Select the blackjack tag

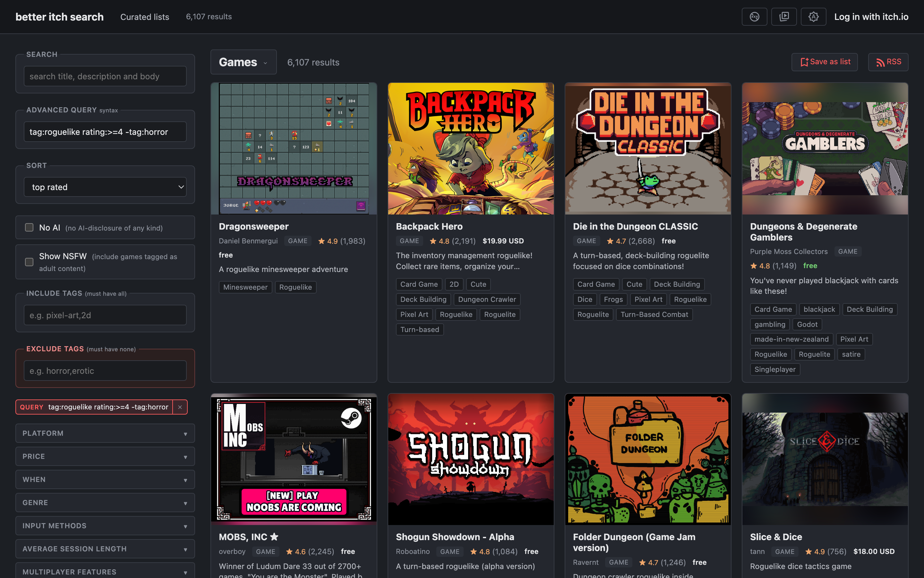[819, 309]
